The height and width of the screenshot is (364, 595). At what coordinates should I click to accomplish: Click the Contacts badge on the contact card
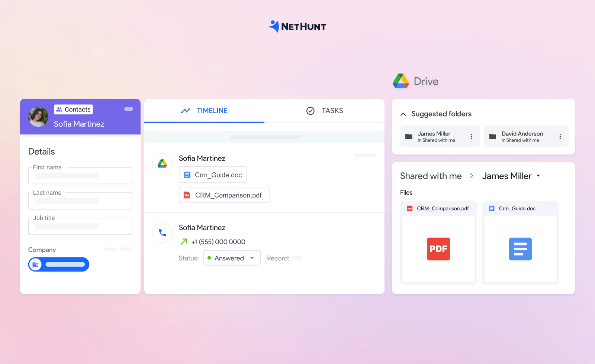click(x=73, y=109)
